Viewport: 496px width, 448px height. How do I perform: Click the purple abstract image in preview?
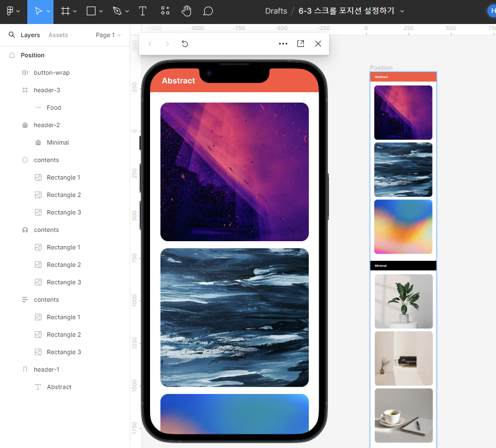(235, 172)
